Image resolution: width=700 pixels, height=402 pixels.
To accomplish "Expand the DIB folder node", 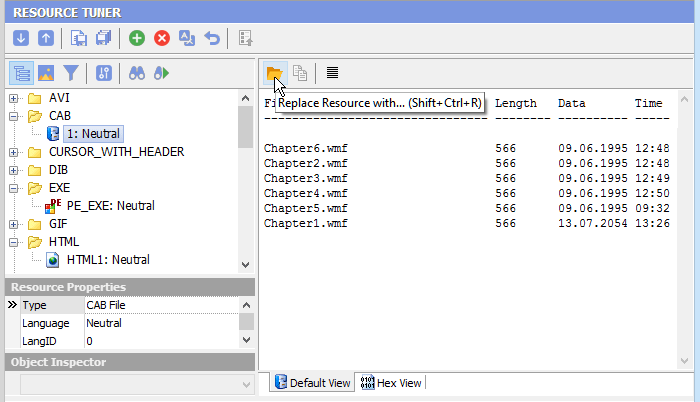I will coord(13,170).
